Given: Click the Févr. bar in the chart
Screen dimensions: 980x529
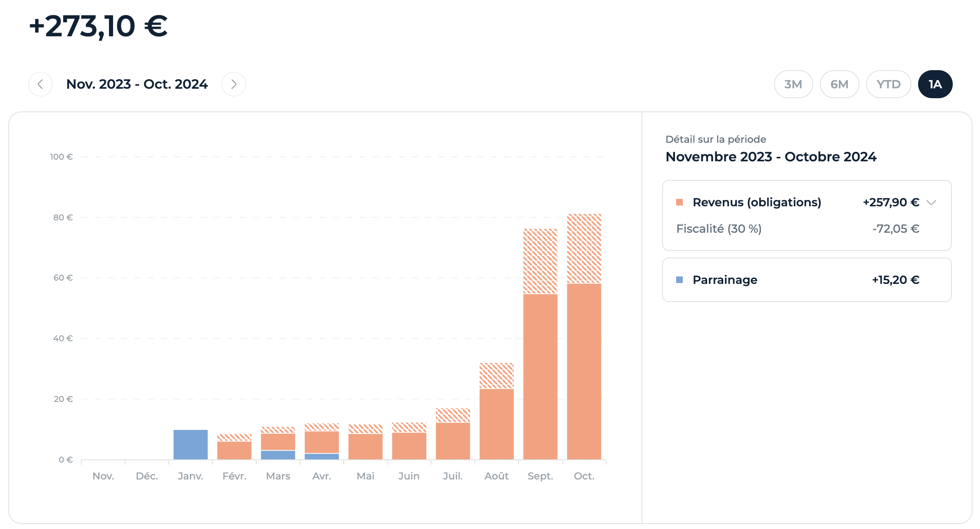Looking at the screenshot, I should pos(234,447).
